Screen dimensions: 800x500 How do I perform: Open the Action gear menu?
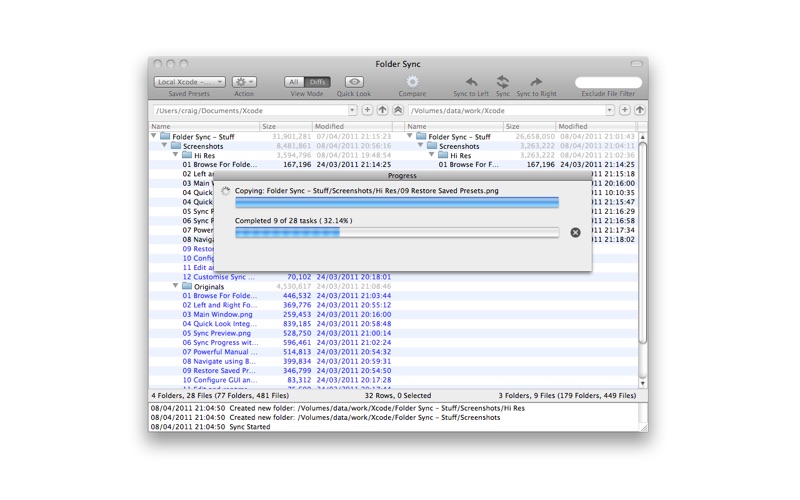[244, 82]
